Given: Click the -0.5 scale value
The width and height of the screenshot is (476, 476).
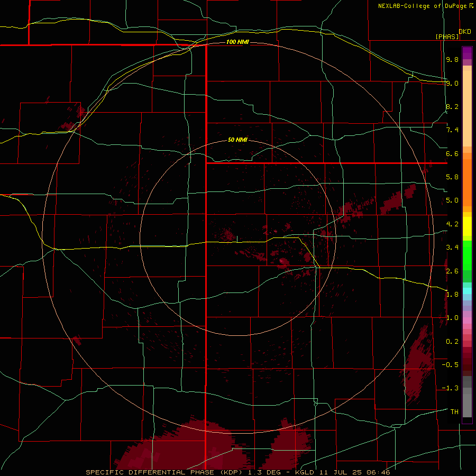Looking at the screenshot, I should pos(450,364).
